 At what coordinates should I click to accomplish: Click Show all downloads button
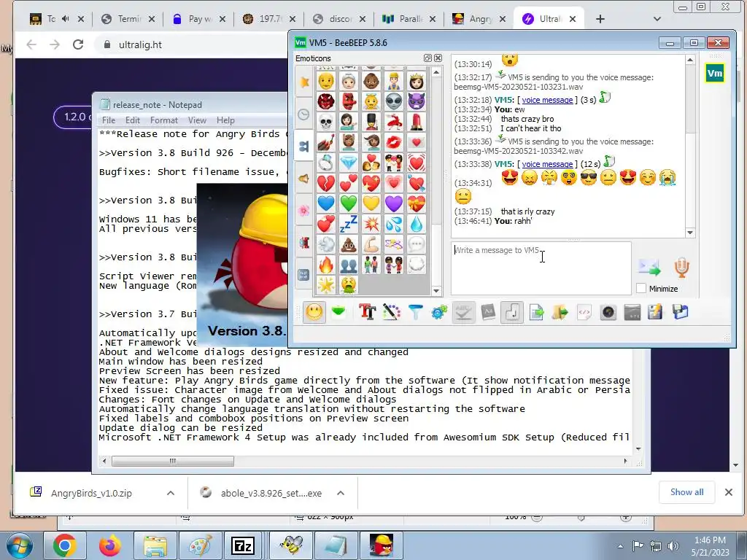click(x=686, y=492)
